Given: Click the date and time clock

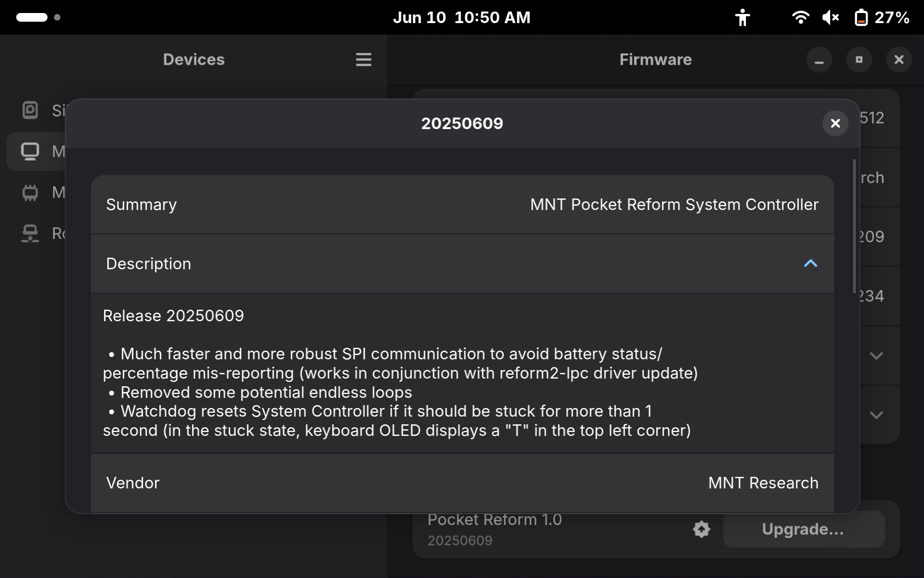Looking at the screenshot, I should (x=462, y=17).
